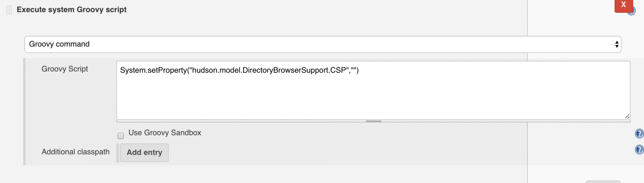Open help for Use Groovy Sandbox
The height and width of the screenshot is (183, 644).
[x=639, y=133]
